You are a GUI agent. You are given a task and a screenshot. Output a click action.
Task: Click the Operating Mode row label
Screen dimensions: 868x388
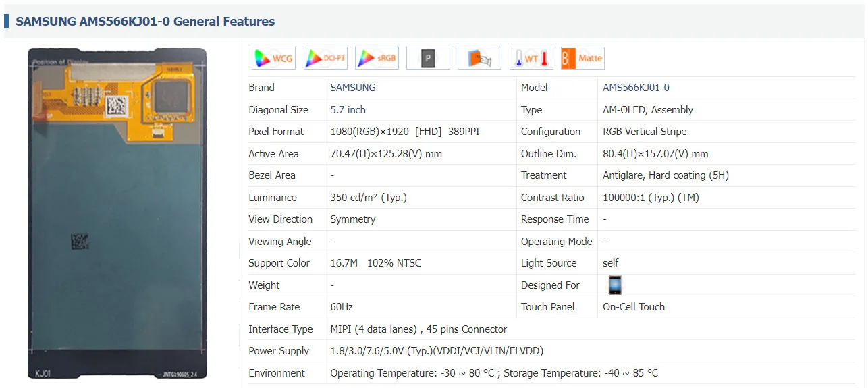pos(557,241)
